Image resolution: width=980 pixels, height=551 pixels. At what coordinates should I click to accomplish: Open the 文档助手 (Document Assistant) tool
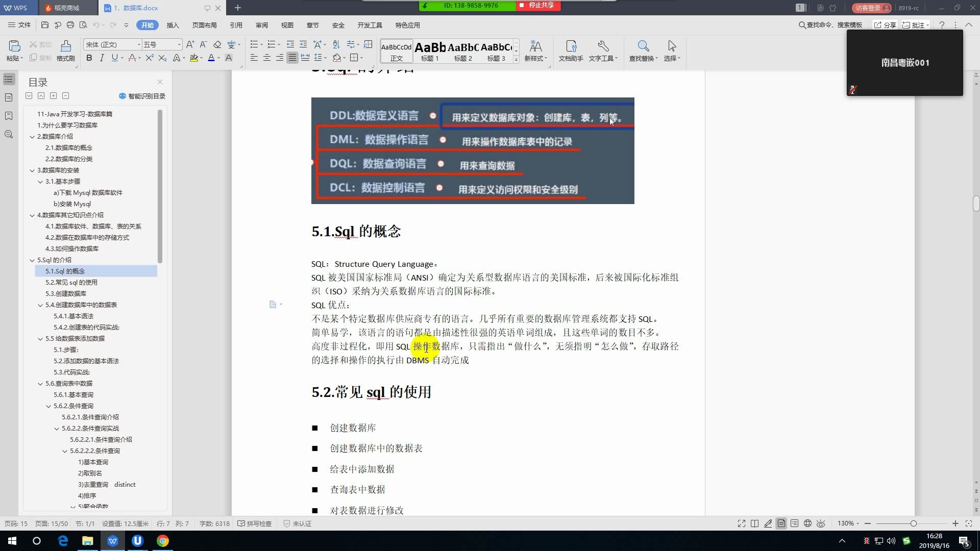571,51
